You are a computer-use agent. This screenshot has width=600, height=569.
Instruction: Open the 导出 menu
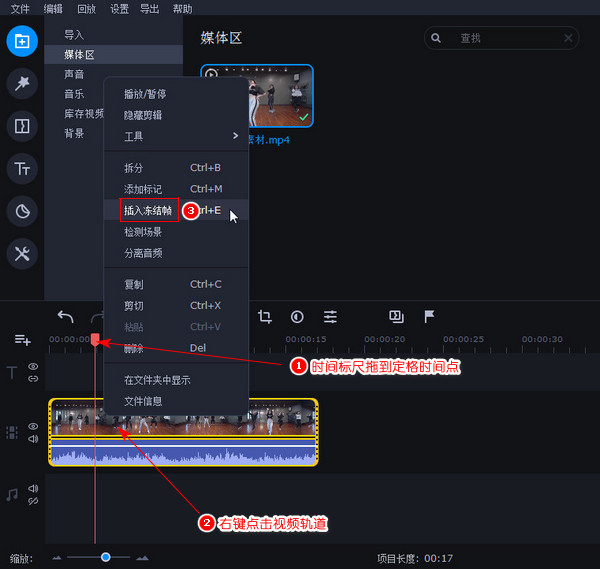tap(149, 8)
